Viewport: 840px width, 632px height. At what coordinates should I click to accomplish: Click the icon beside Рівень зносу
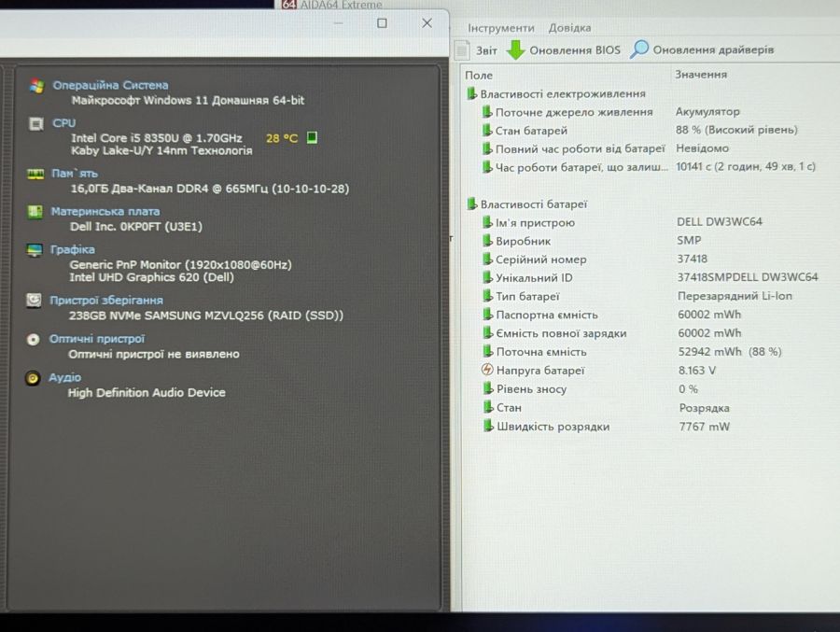[487, 388]
